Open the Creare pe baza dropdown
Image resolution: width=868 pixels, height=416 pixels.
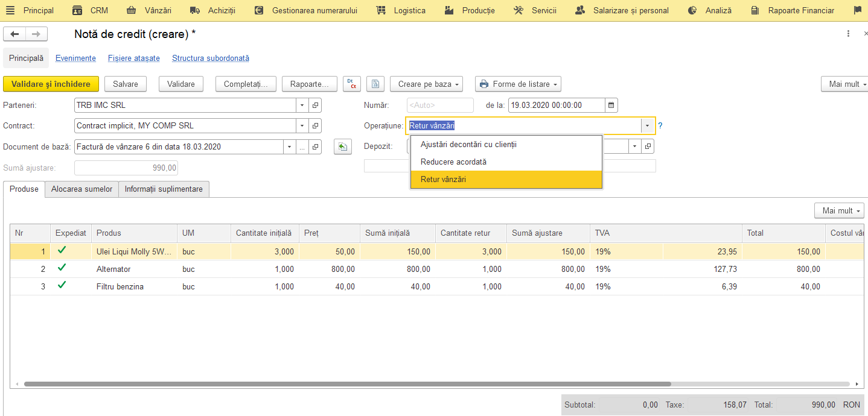pos(426,84)
